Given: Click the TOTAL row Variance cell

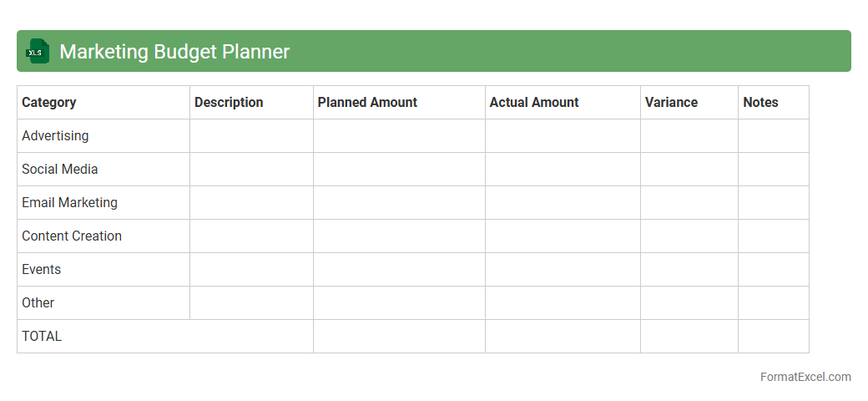Looking at the screenshot, I should (x=689, y=337).
